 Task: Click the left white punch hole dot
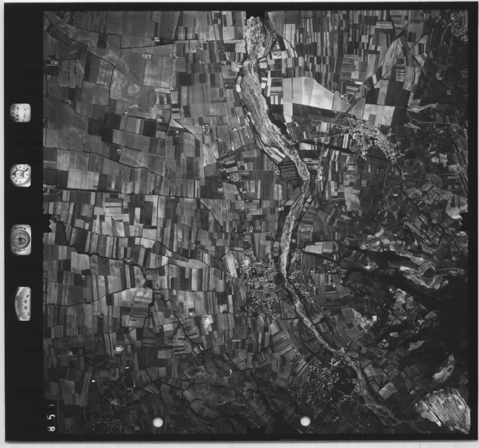pos(158,422)
